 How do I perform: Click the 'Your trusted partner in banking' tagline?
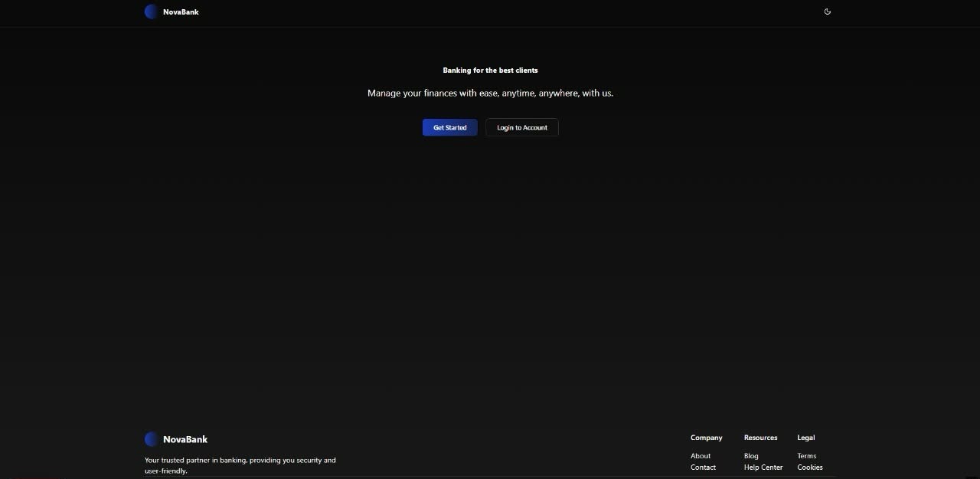(240, 461)
